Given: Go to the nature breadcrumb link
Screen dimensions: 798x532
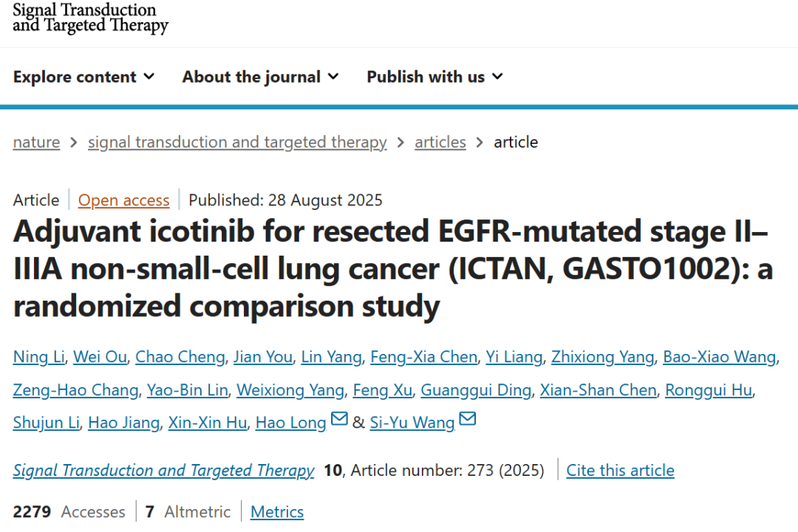Looking at the screenshot, I should (36, 143).
